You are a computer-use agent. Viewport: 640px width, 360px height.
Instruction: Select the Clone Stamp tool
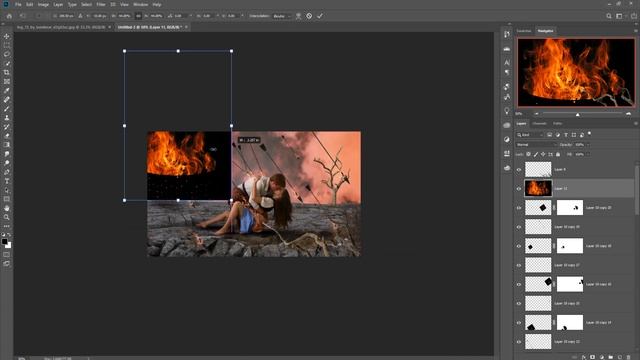point(7,118)
